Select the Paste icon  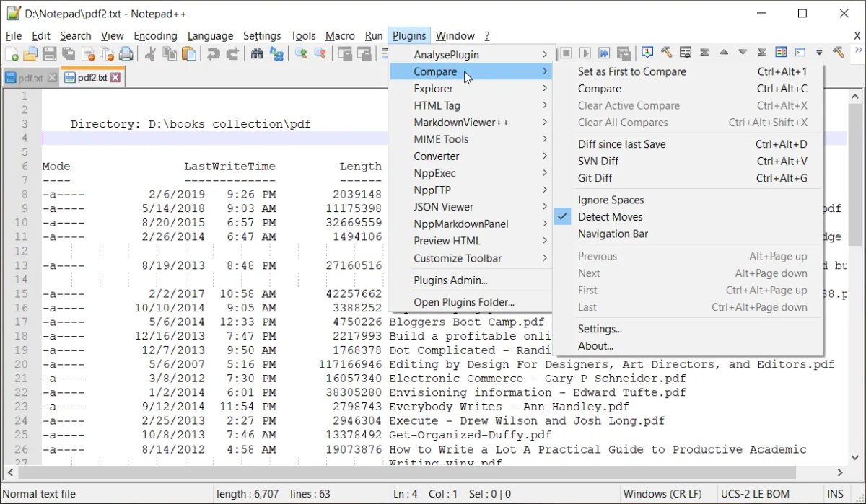coord(189,53)
